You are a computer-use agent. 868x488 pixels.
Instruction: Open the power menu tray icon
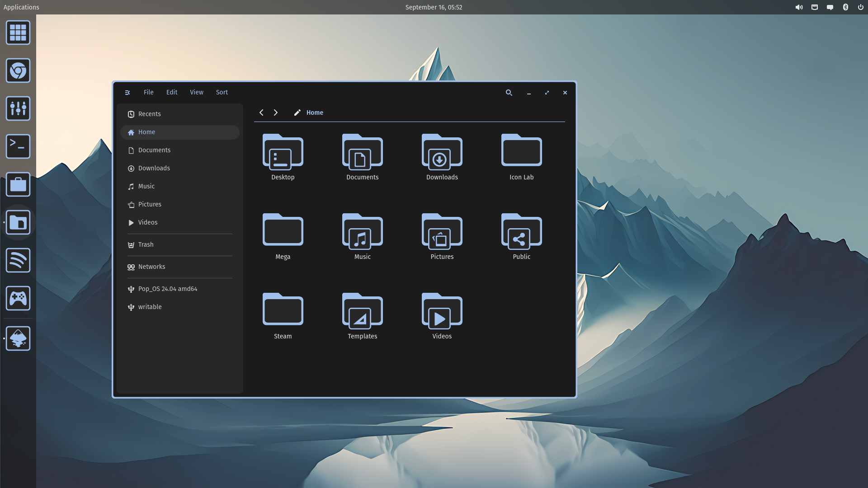click(x=861, y=7)
